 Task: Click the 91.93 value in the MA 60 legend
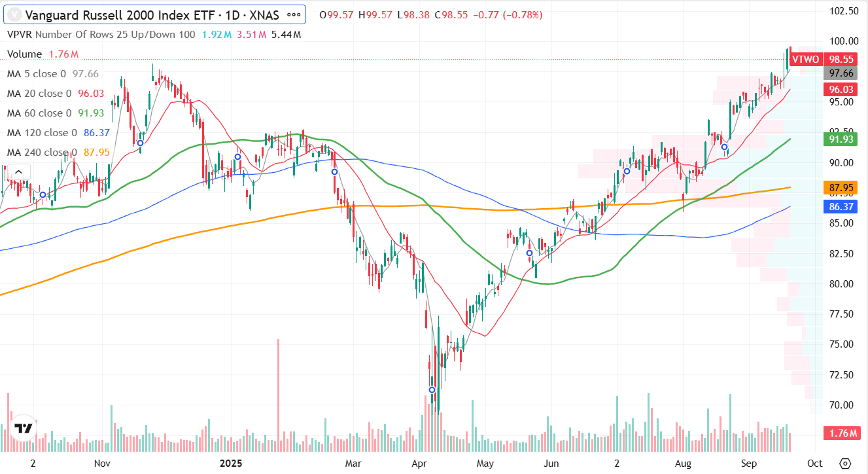pos(91,113)
